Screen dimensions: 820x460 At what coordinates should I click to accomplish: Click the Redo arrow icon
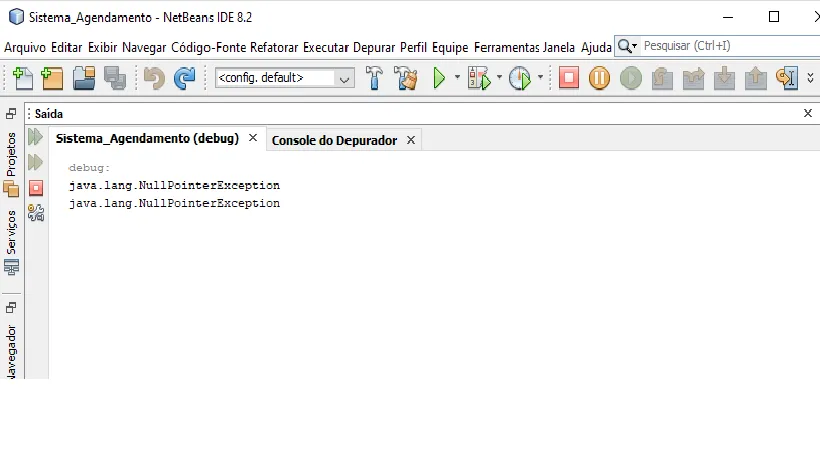[x=184, y=78]
